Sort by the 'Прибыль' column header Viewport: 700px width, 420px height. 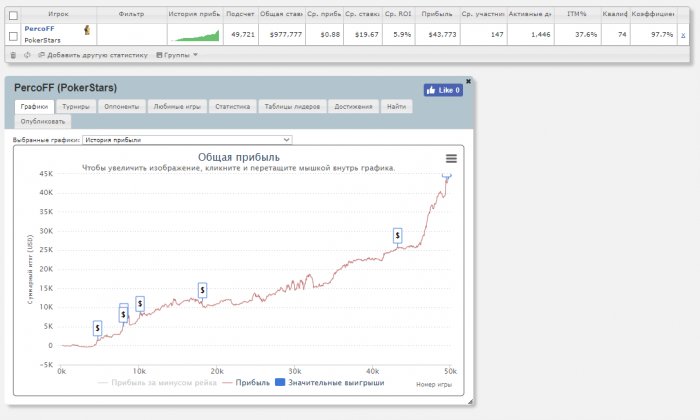point(437,14)
